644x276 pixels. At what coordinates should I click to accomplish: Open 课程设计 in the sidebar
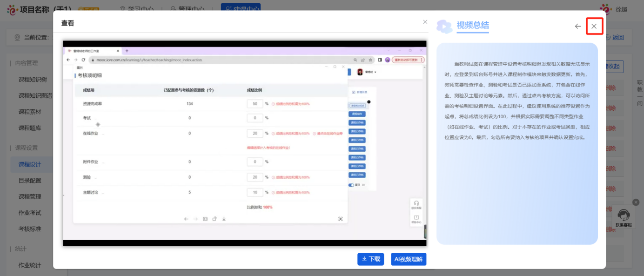pyautogui.click(x=30, y=164)
